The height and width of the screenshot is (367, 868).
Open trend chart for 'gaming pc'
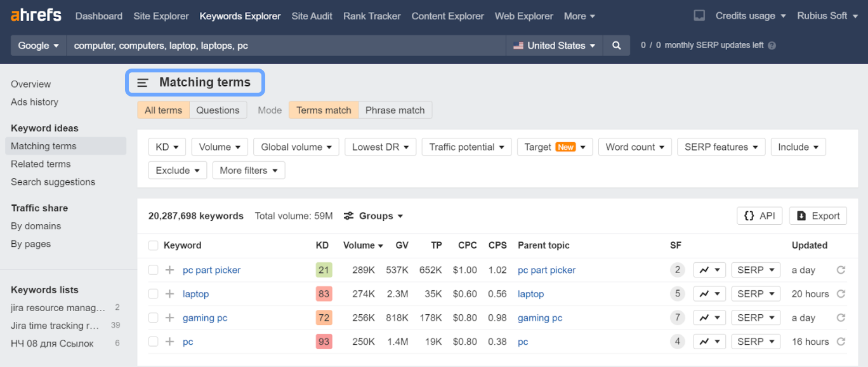click(709, 318)
